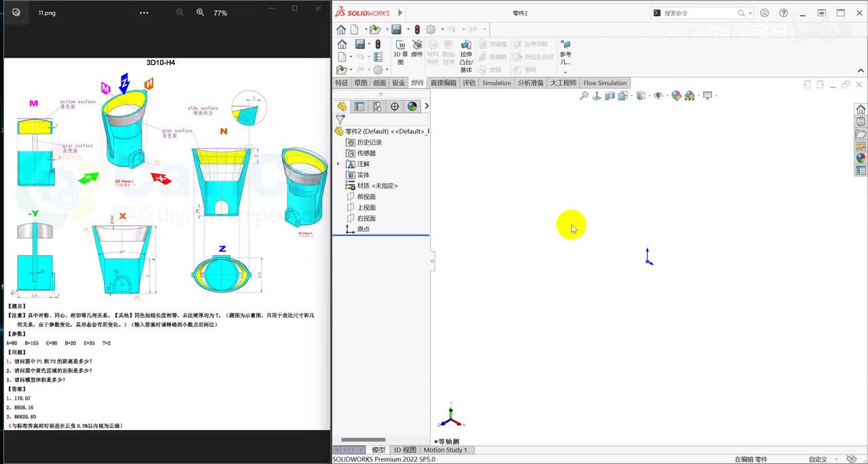Open the Flow Simulation ribbon tab
868x464 pixels.
click(605, 83)
